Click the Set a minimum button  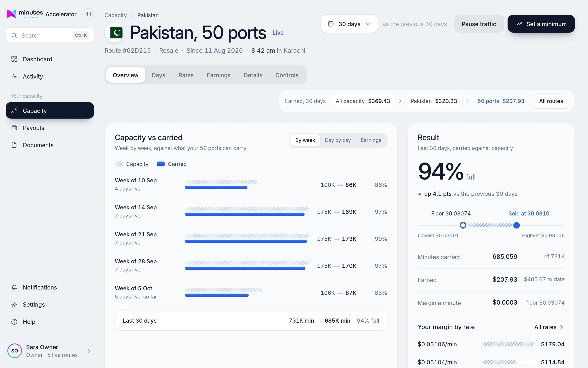[541, 24]
